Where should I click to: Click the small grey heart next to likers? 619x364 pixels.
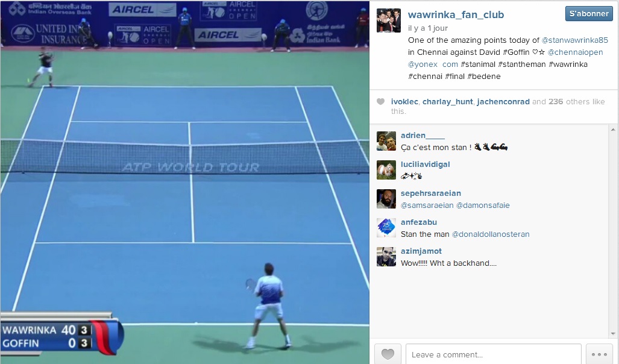click(x=380, y=101)
